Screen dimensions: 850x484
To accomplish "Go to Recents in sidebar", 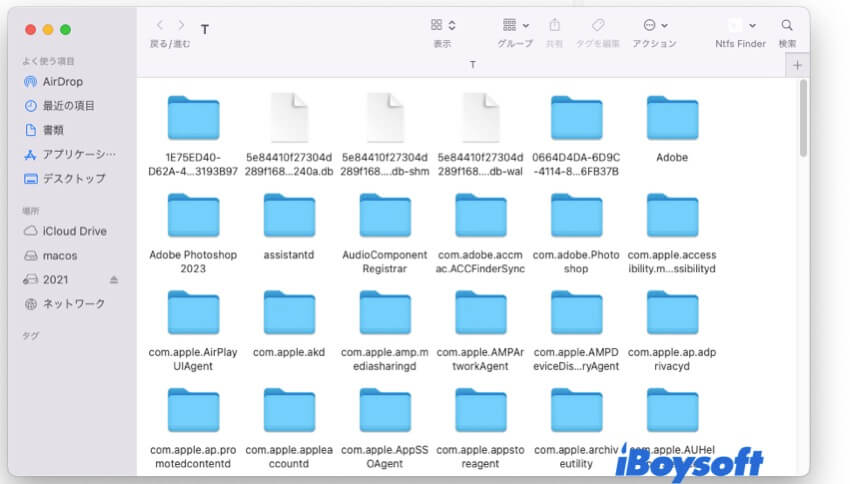I will [68, 106].
